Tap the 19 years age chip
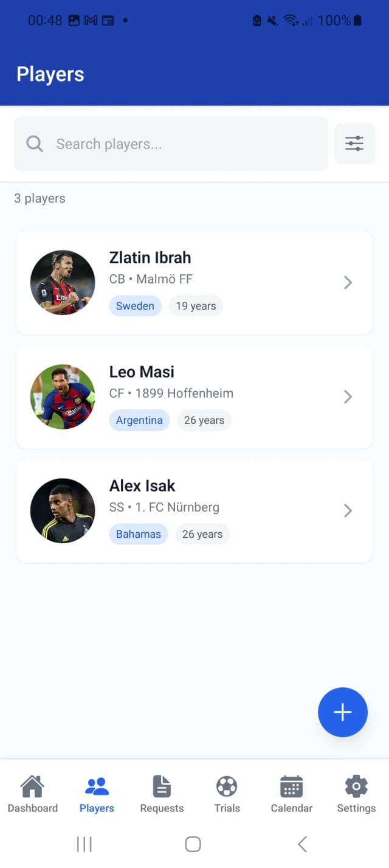 [x=196, y=306]
